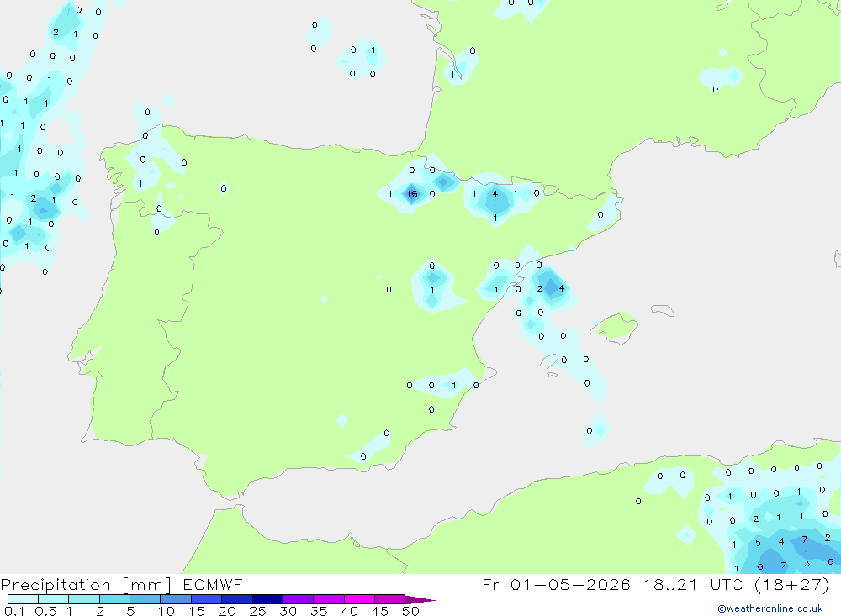The image size is (841, 616).
Task: Click the '16' precipitation value on map
Action: pyautogui.click(x=412, y=194)
